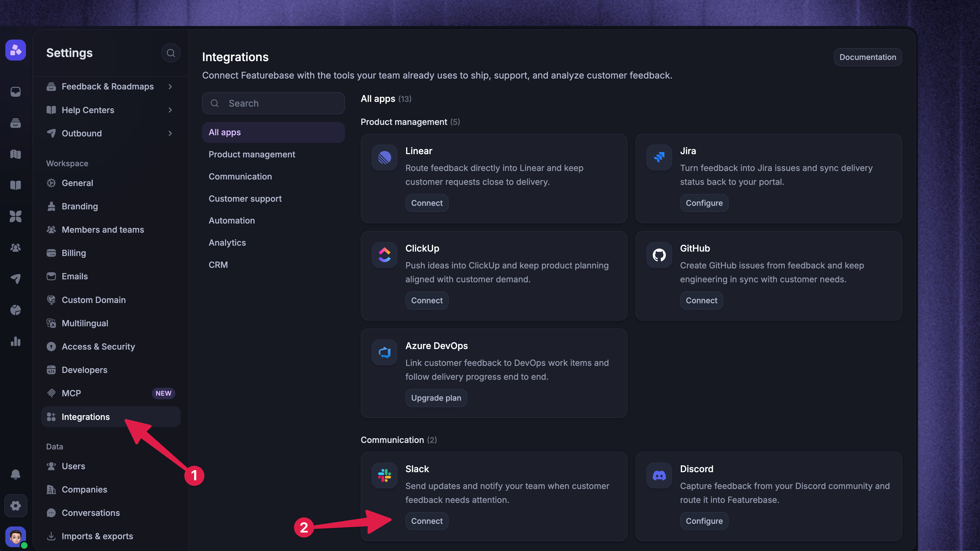Filter by Analytics category
The height and width of the screenshot is (551, 980).
click(x=273, y=243)
